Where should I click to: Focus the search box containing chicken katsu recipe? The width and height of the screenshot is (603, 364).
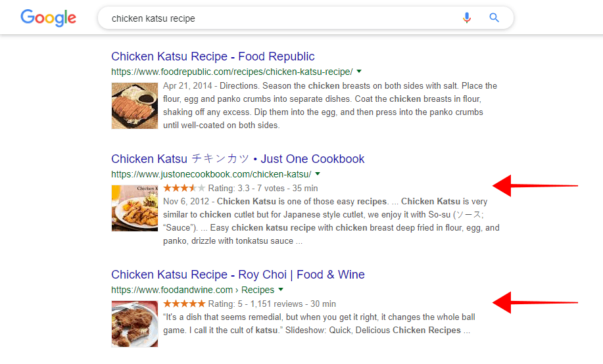[x=276, y=18]
